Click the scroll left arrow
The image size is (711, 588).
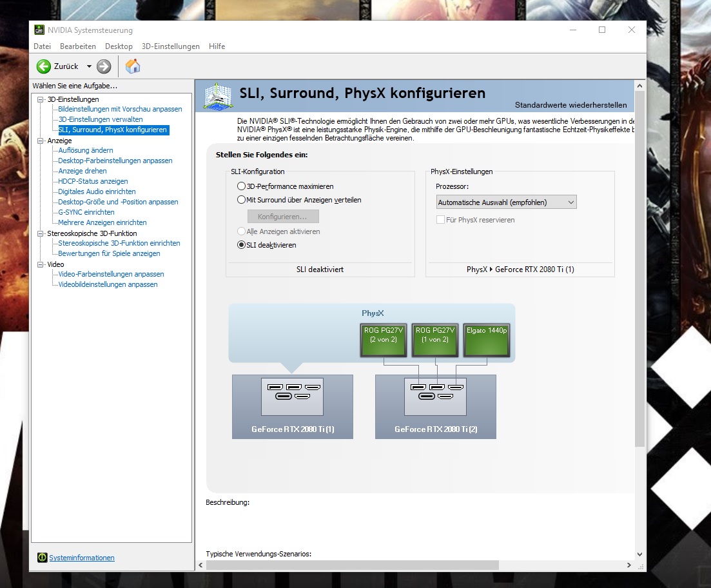(x=201, y=565)
